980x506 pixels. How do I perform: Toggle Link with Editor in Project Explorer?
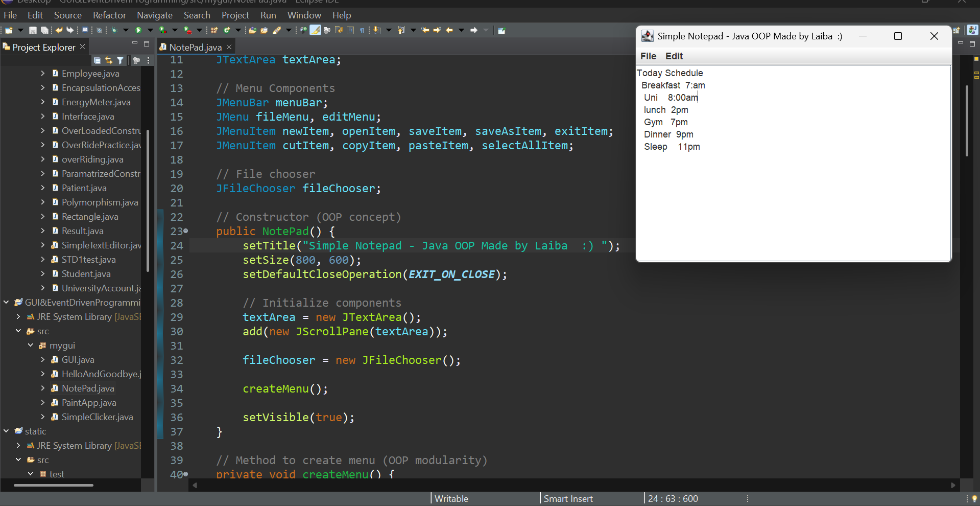[108, 60]
